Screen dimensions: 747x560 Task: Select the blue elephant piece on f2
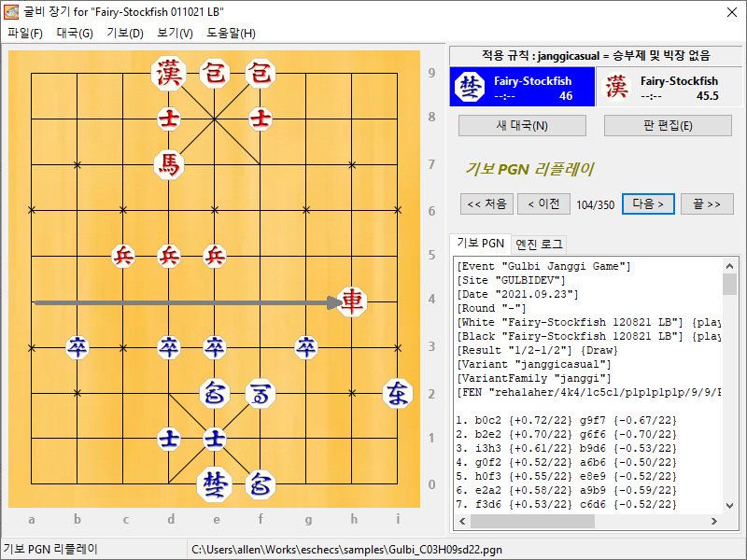tap(261, 394)
